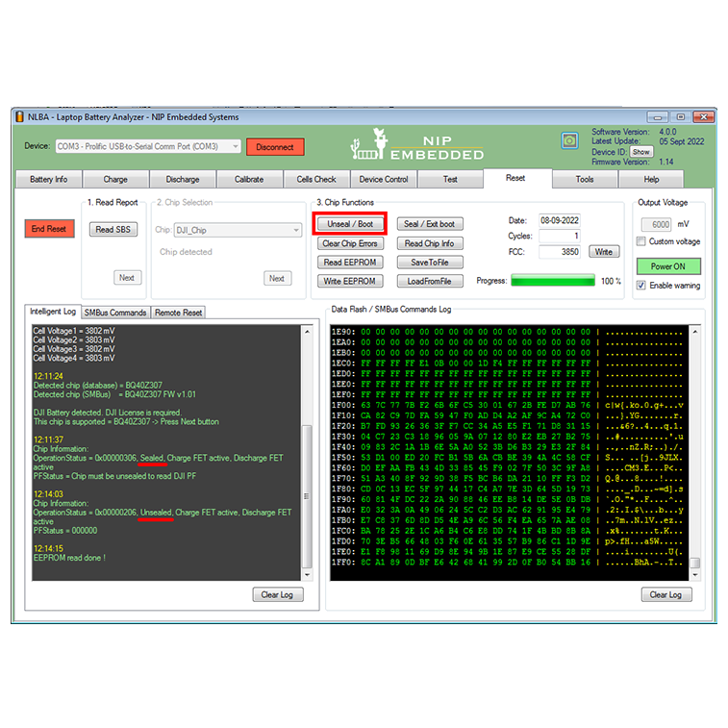The width and height of the screenshot is (728, 728).
Task: Toggle the Custom voltage checkbox
Action: click(641, 241)
